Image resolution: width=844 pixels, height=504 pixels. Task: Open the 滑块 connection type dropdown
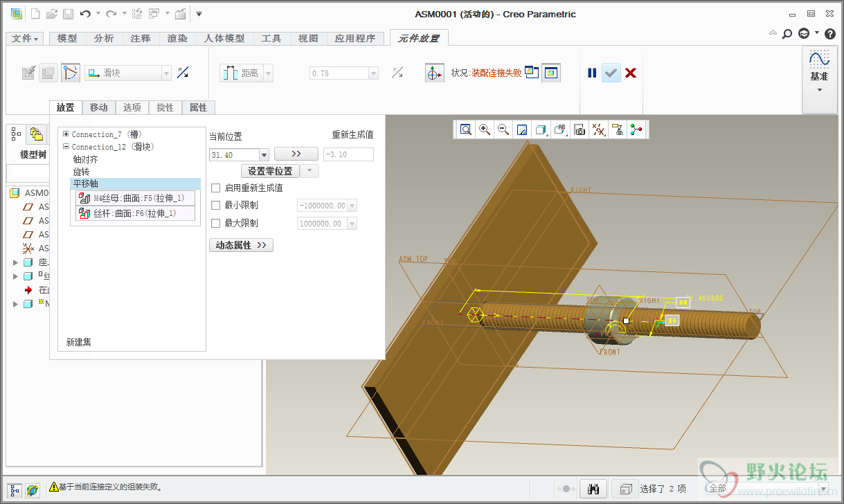pyautogui.click(x=166, y=73)
